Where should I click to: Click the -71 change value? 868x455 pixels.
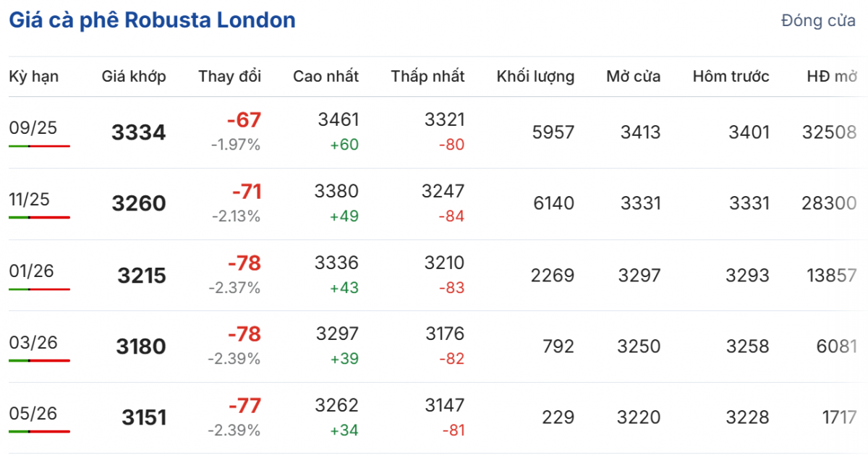pos(247,192)
